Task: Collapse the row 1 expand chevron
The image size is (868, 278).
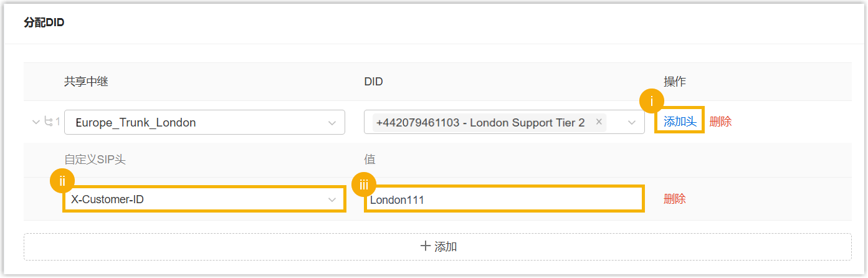Action: (x=36, y=122)
